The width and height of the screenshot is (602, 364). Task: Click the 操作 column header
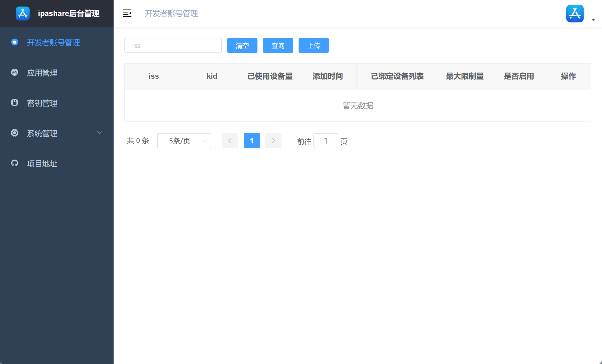click(568, 76)
